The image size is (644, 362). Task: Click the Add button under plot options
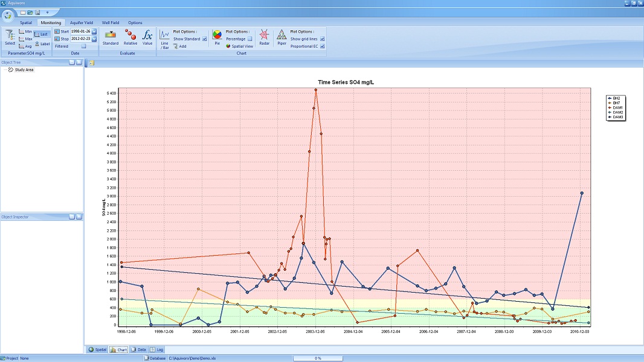pos(182,46)
